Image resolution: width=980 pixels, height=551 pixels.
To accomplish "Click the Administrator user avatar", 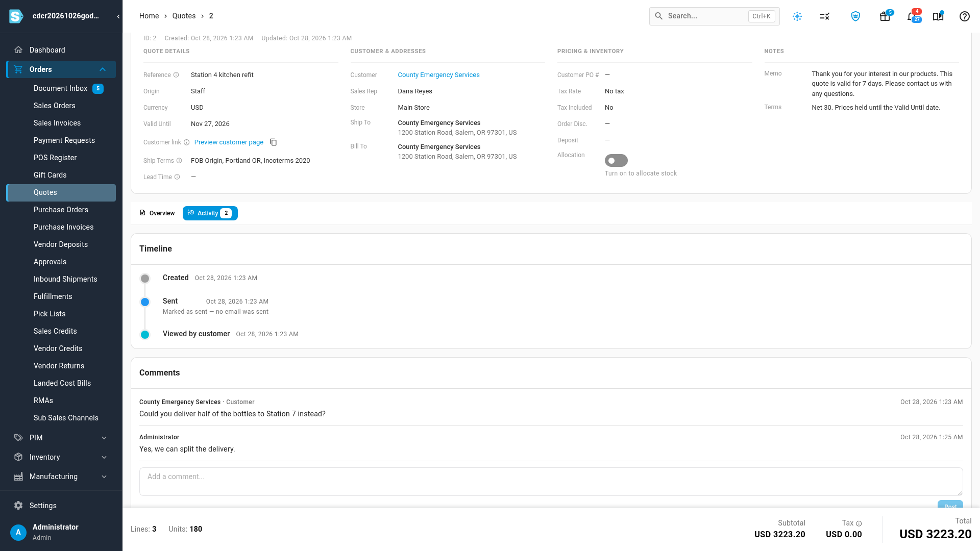I will click(x=18, y=532).
